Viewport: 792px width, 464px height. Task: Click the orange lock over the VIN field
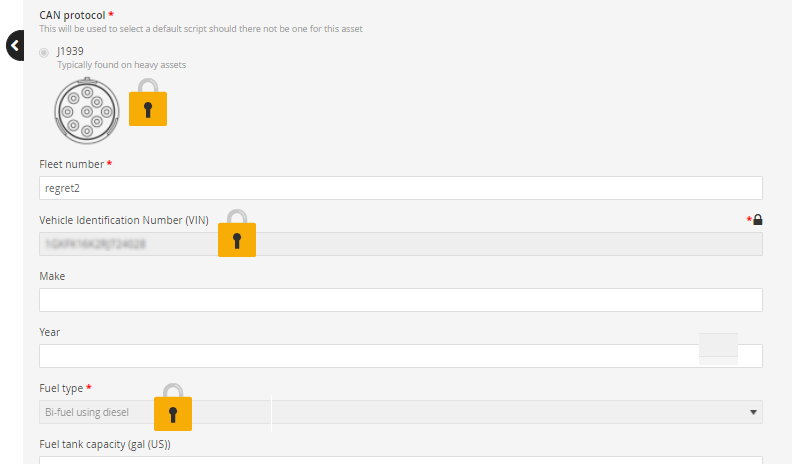[x=237, y=235]
